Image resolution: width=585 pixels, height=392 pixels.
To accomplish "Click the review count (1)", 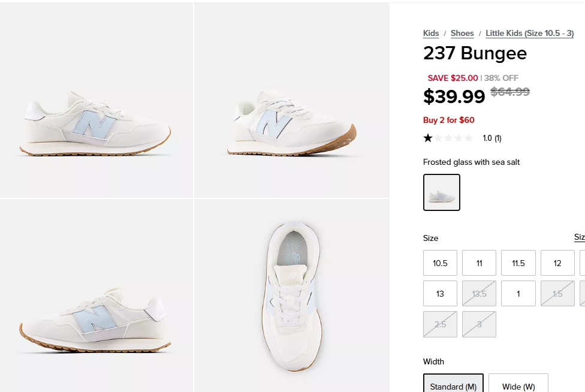I will pyautogui.click(x=492, y=138).
